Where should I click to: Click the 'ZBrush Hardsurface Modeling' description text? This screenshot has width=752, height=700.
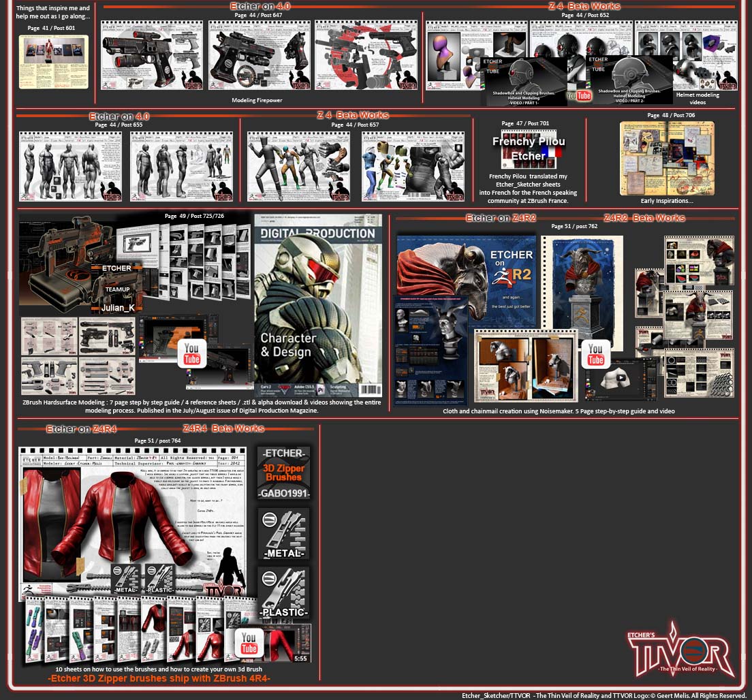(202, 406)
